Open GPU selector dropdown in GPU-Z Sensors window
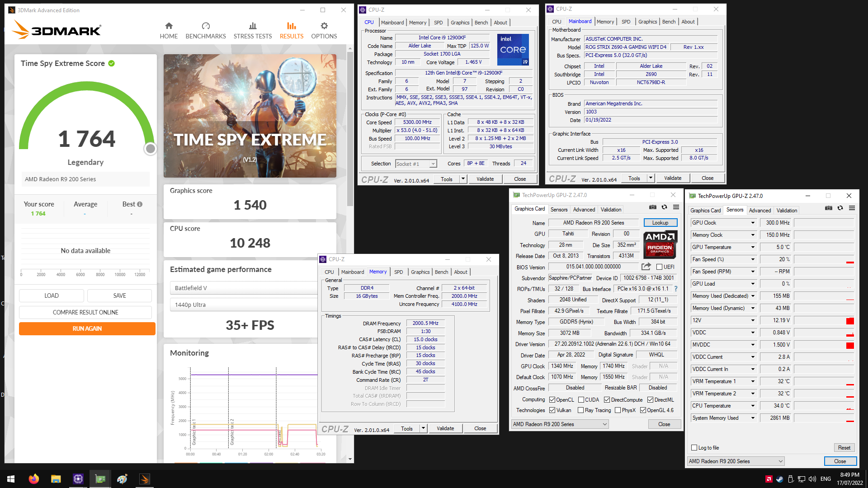Screen dimensions: 868x488 (x=736, y=461)
